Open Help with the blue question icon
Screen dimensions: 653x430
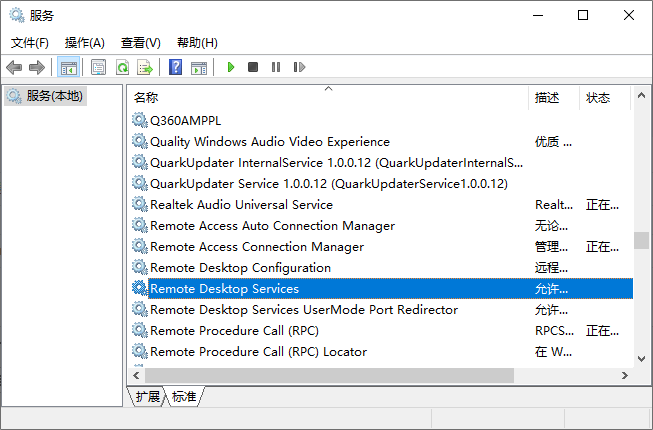pos(175,67)
